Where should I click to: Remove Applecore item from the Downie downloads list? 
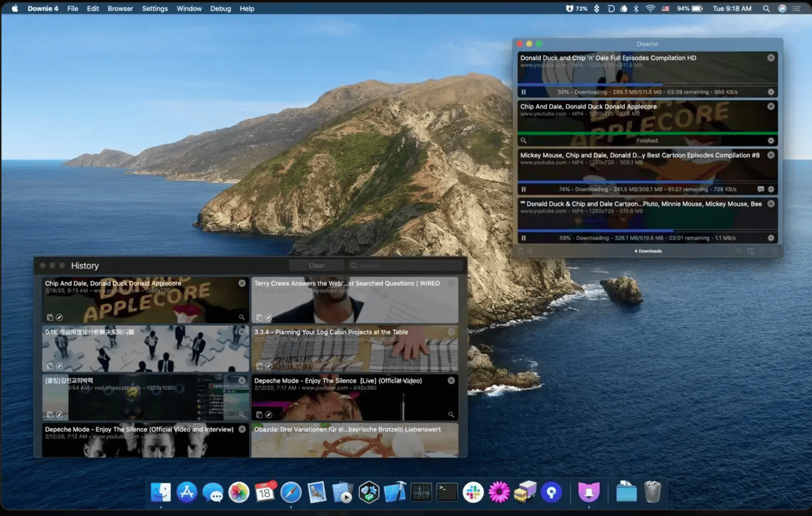(770, 106)
